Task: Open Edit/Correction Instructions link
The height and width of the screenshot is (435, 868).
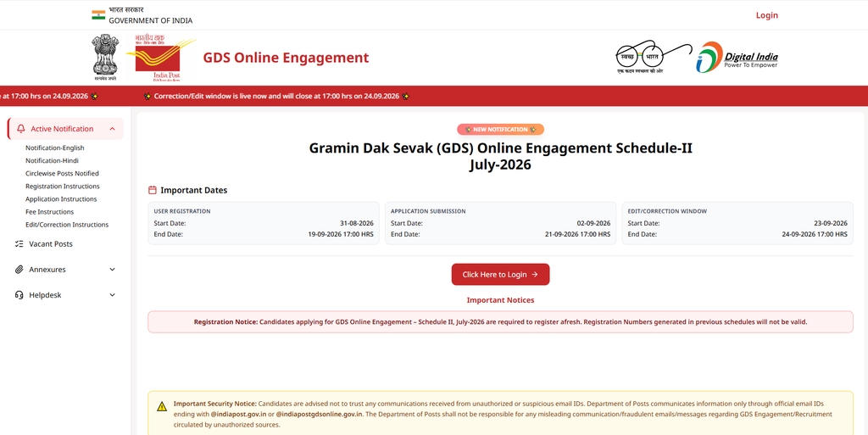Action: coord(67,225)
